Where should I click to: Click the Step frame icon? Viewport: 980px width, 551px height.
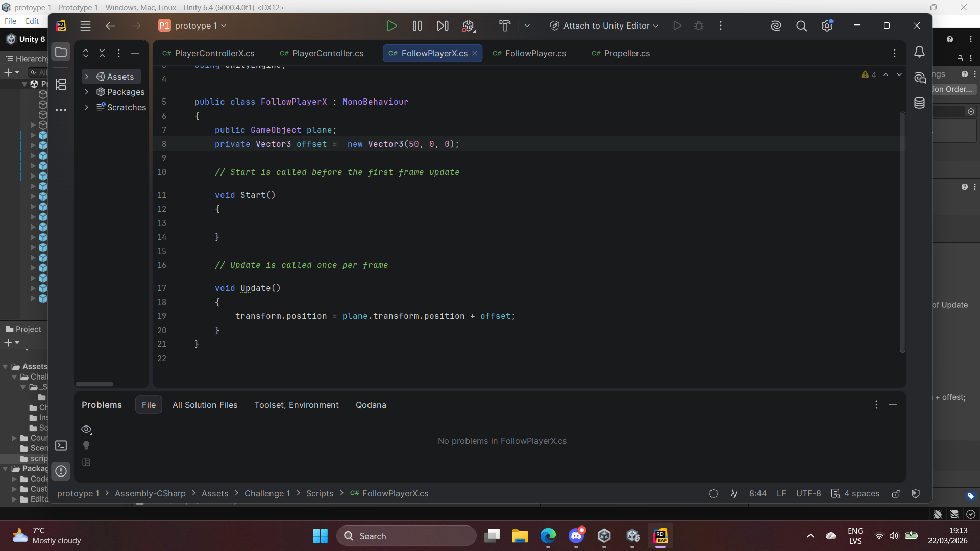coord(443,26)
